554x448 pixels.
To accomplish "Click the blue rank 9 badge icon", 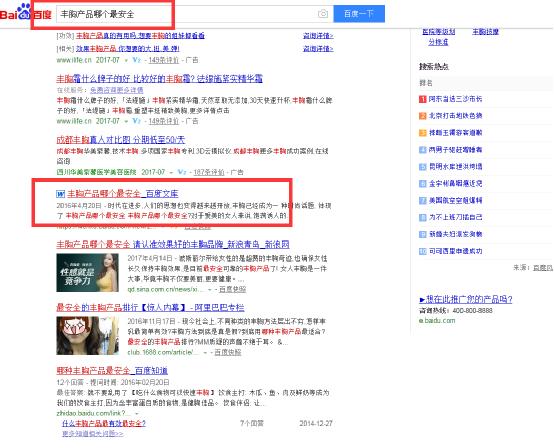I will (x=423, y=234).
